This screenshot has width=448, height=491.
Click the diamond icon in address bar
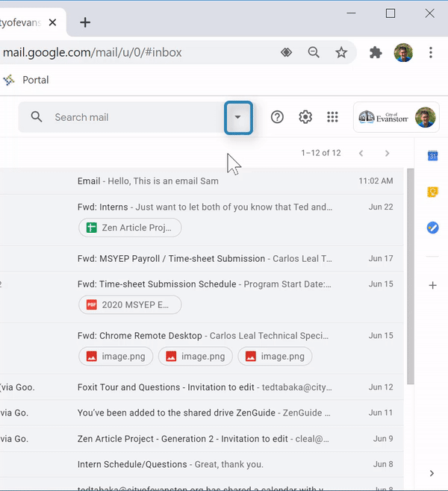pyautogui.click(x=286, y=52)
